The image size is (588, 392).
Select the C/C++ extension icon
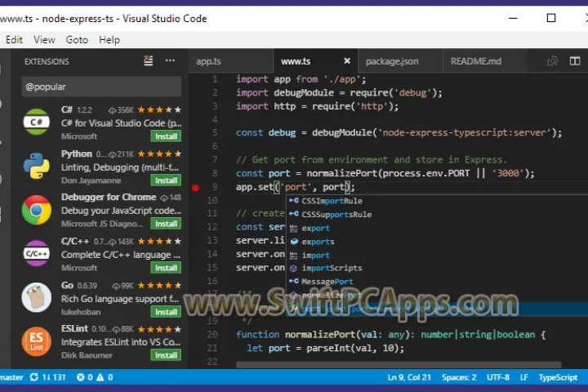tap(36, 254)
